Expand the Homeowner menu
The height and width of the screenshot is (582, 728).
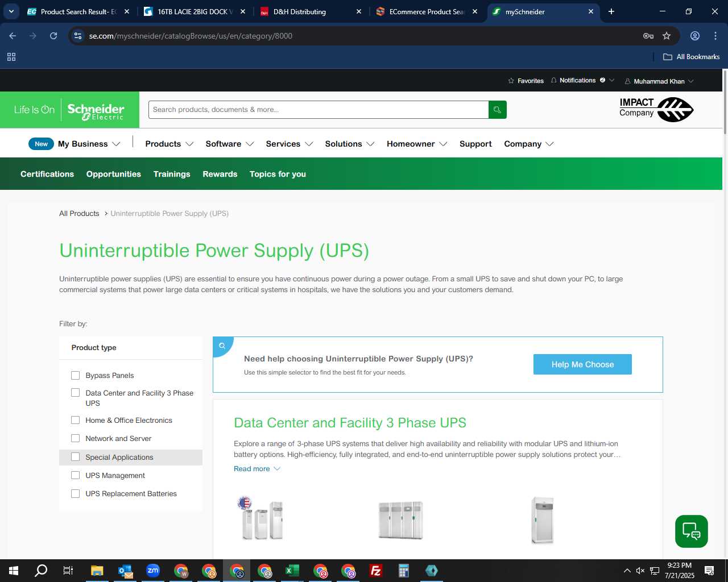pos(417,144)
